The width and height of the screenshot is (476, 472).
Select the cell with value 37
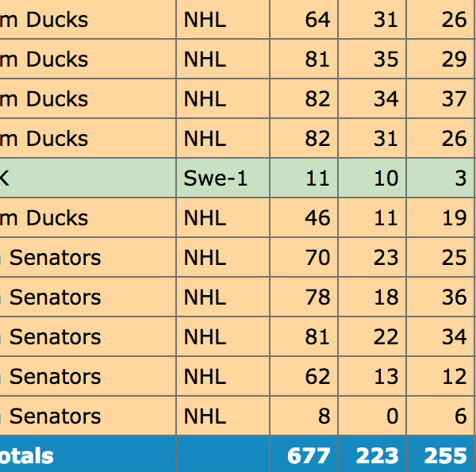coord(455,99)
